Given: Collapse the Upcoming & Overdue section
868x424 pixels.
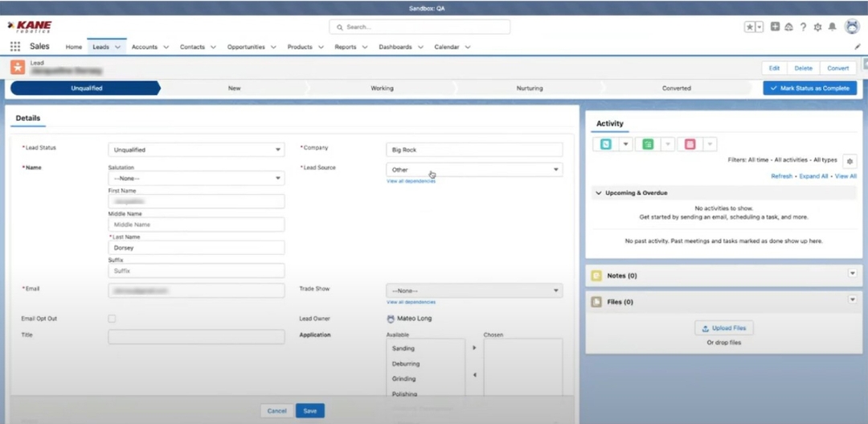Looking at the screenshot, I should [598, 193].
